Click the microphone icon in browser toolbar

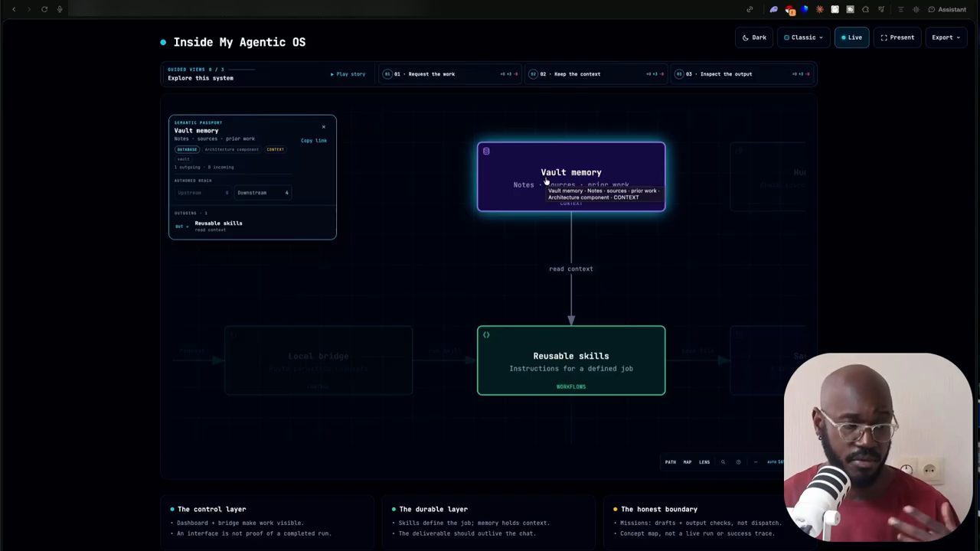pos(60,9)
